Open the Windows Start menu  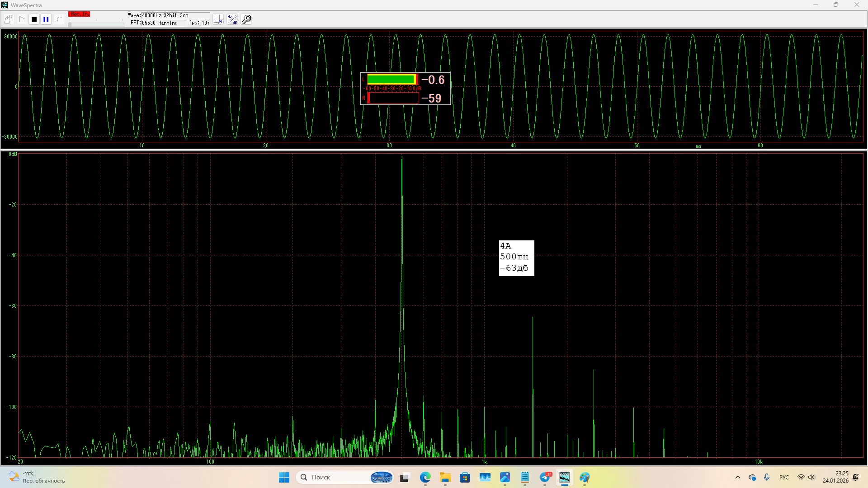(x=284, y=478)
